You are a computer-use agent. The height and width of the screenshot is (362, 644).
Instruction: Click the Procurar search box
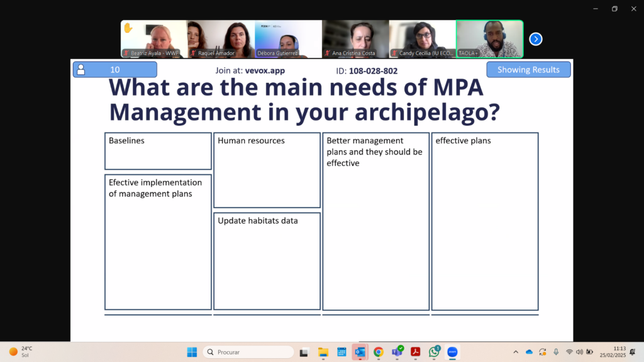248,352
